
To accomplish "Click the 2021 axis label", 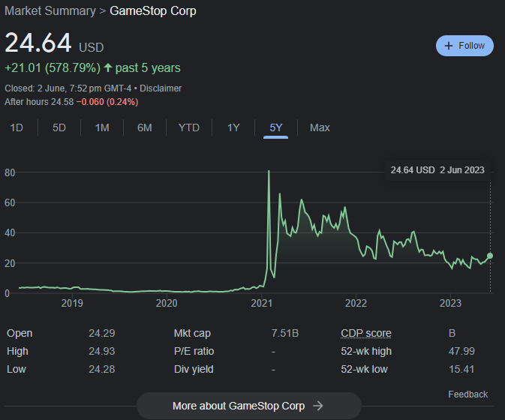I will coord(262,303).
